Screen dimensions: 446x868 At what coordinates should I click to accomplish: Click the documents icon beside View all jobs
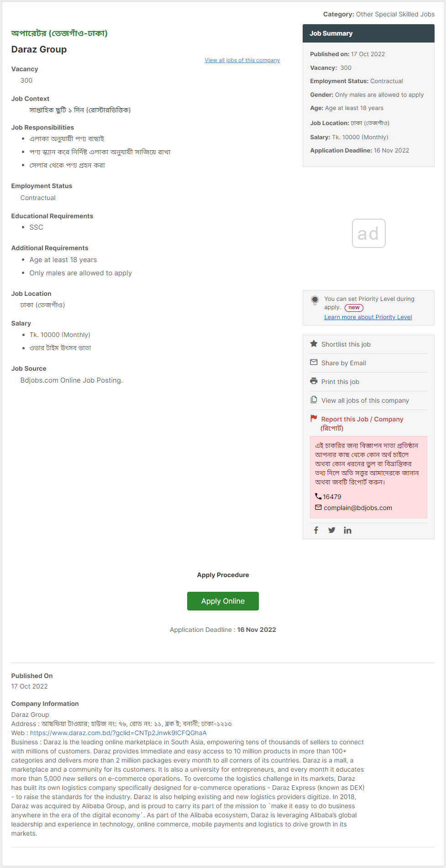click(314, 400)
